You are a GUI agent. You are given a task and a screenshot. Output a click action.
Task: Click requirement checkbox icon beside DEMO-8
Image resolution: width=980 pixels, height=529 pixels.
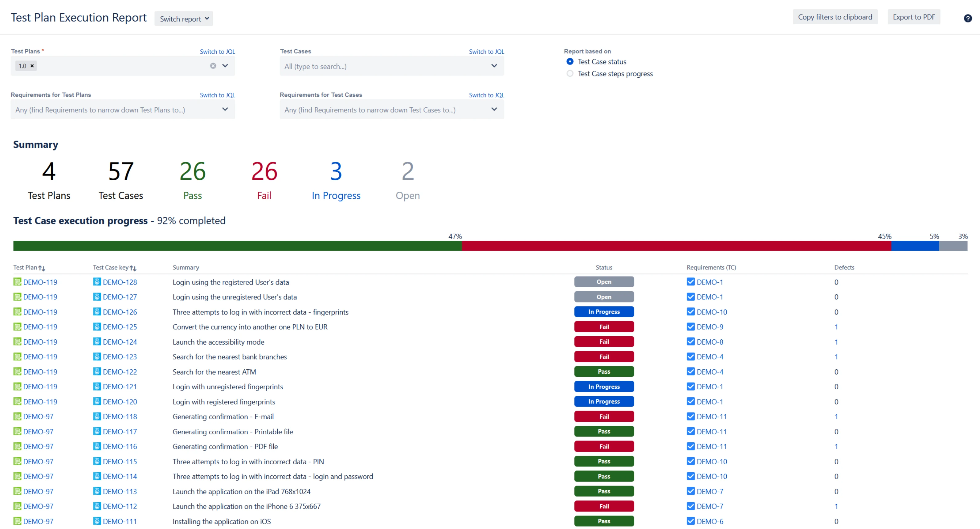coord(691,341)
